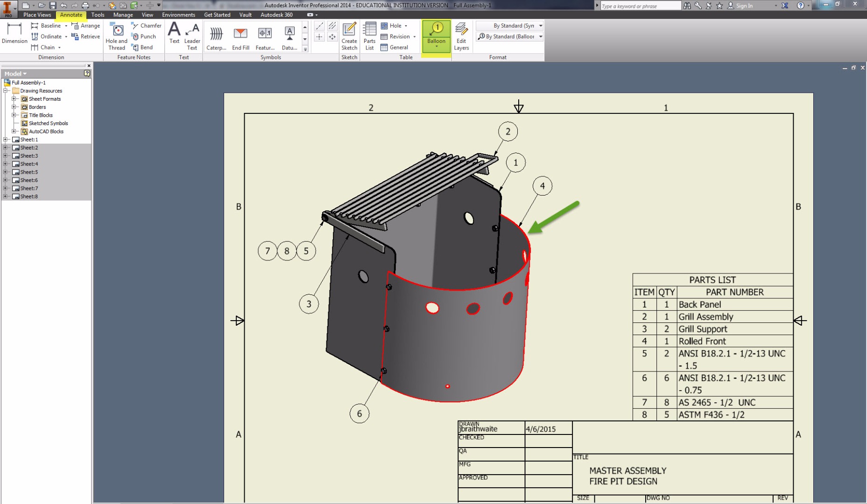Select Sheet:5 in the browser
This screenshot has width=867, height=504.
(29, 172)
